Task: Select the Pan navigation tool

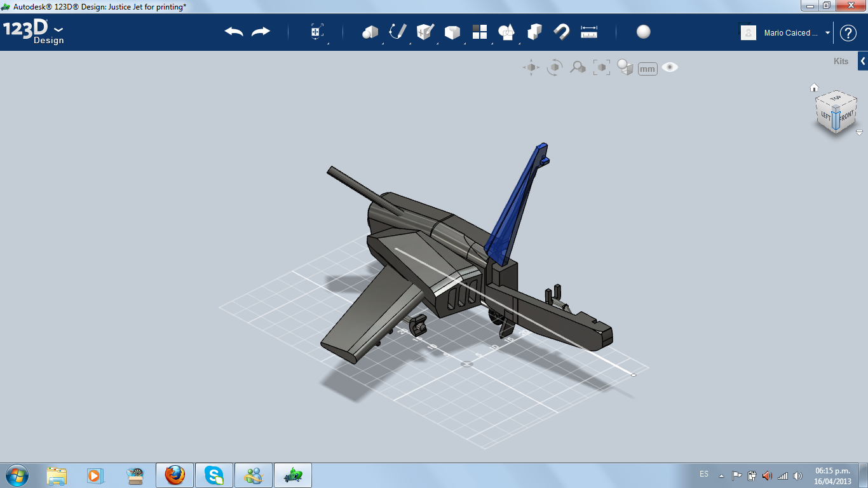Action: [531, 67]
